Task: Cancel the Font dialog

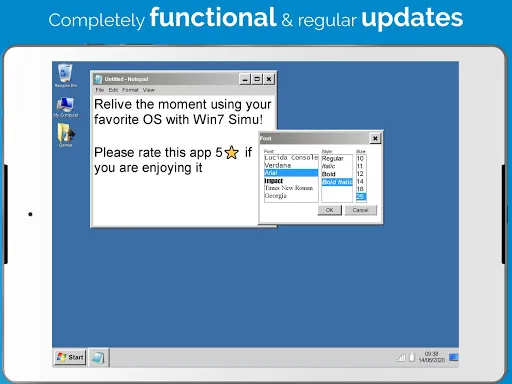Action: pos(361,210)
